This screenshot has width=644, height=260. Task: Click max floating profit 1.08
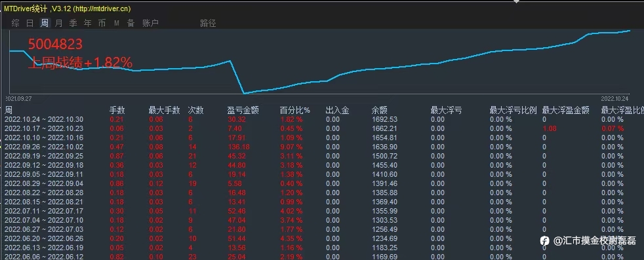[x=550, y=128]
